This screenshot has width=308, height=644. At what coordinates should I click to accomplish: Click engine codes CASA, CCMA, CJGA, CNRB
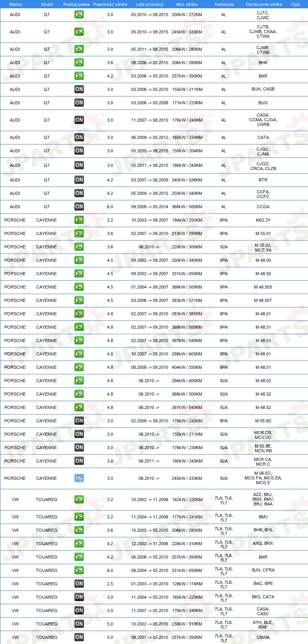coord(263,120)
